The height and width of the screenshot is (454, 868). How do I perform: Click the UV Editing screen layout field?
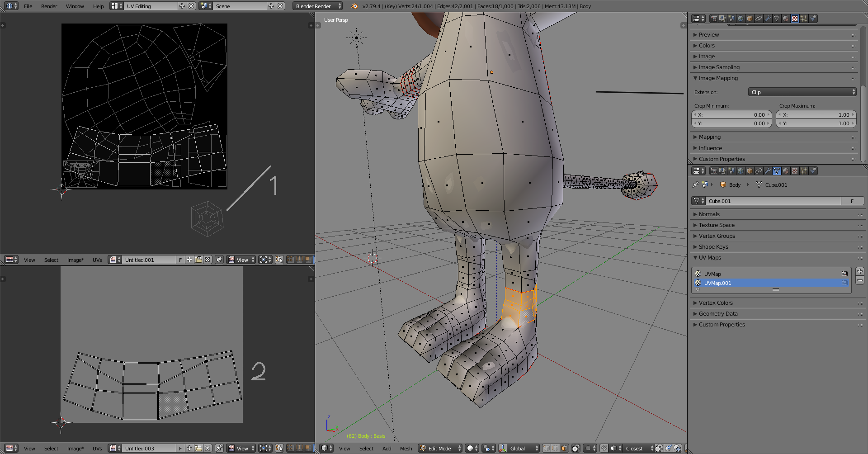pos(151,6)
